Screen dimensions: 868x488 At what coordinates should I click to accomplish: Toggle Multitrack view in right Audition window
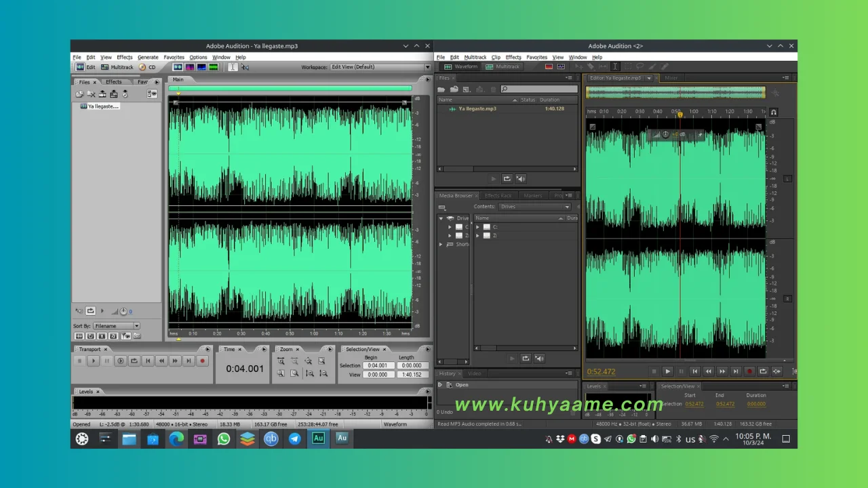pyautogui.click(x=503, y=66)
